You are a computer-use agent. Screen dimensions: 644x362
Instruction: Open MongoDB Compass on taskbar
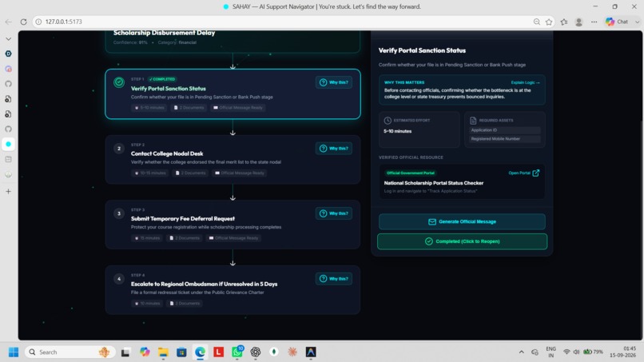tap(274, 352)
